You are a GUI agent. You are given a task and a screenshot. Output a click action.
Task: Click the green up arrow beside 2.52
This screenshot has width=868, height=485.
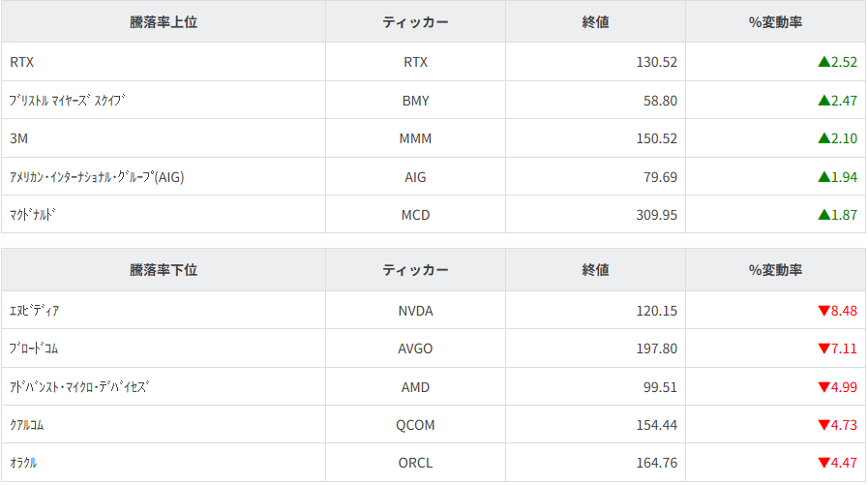pyautogui.click(x=823, y=62)
